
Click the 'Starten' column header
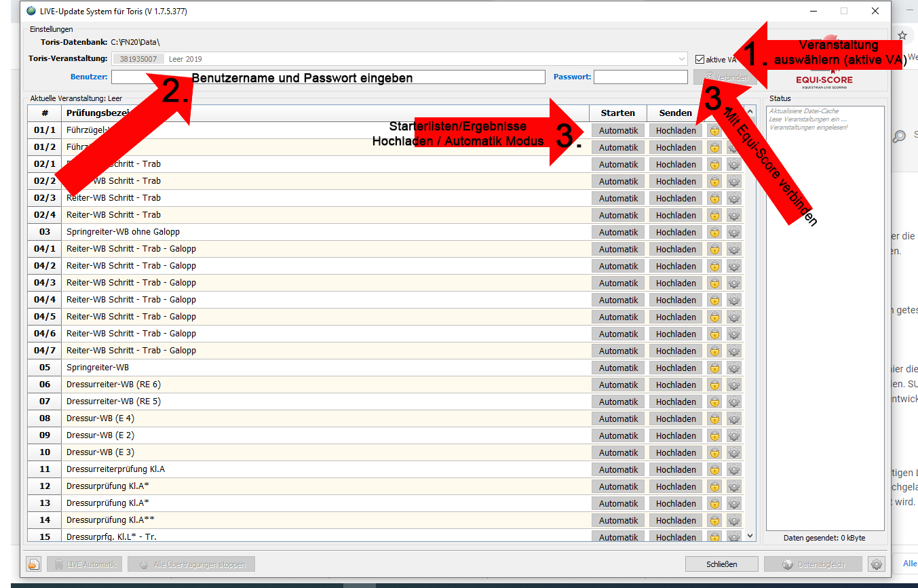coord(617,113)
